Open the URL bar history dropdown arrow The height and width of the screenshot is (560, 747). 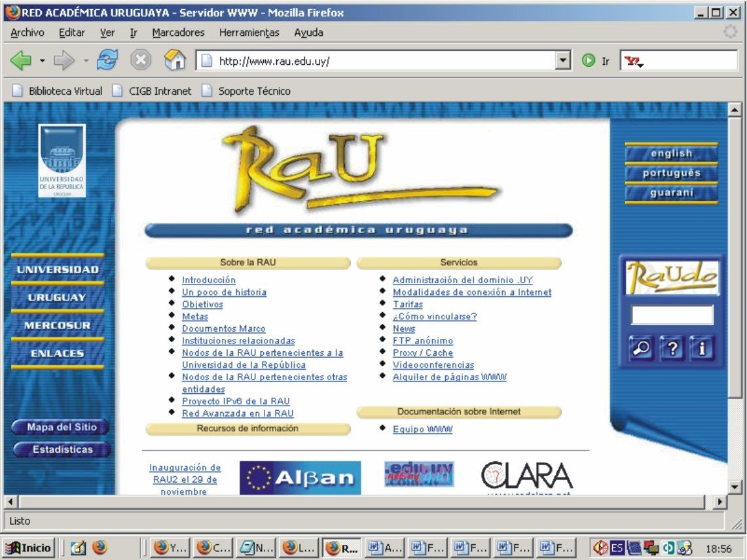[562, 61]
